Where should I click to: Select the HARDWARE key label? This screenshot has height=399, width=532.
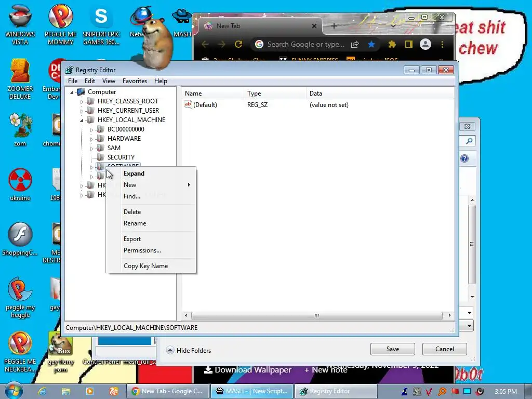[124, 138]
